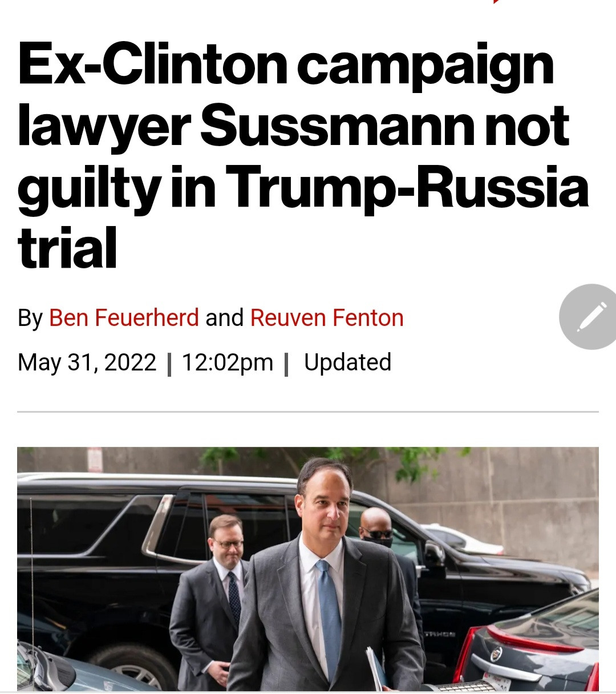Click the gray divider line below byline
The height and width of the screenshot is (694, 616).
pyautogui.click(x=308, y=411)
